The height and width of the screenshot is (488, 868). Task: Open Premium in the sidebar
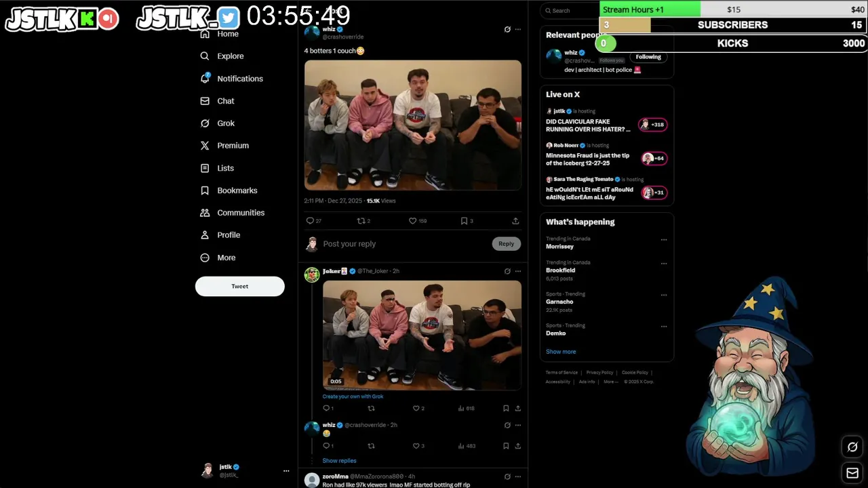point(224,146)
